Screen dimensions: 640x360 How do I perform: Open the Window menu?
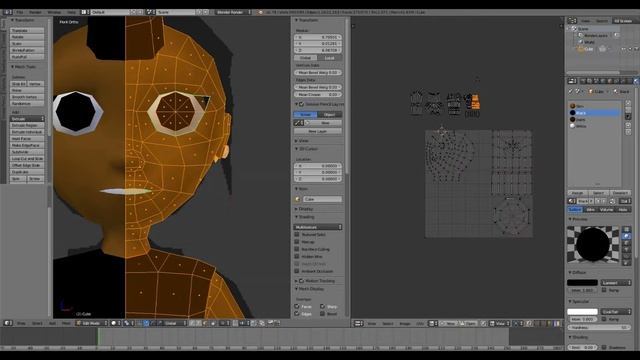click(54, 12)
